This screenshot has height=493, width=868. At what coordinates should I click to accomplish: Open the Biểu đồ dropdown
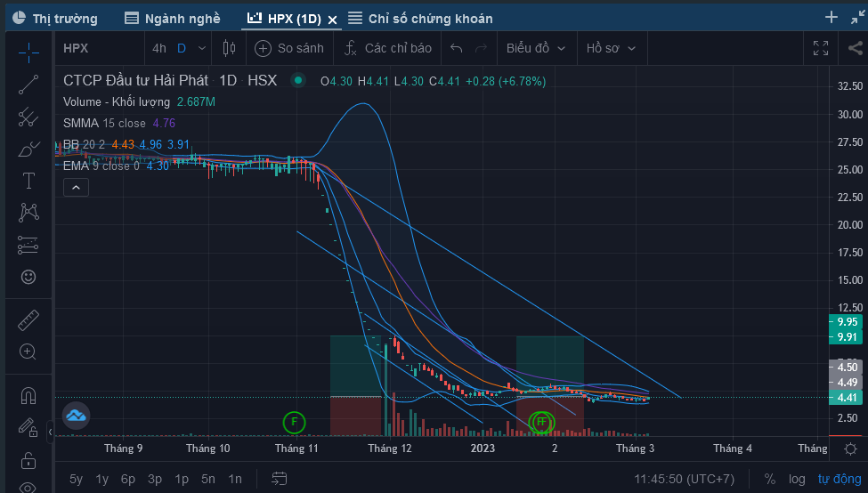coord(536,48)
